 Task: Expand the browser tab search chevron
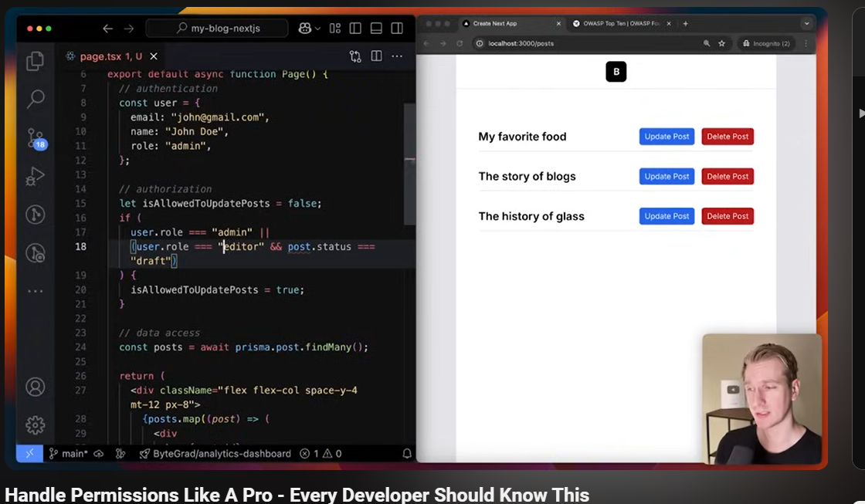click(x=807, y=24)
